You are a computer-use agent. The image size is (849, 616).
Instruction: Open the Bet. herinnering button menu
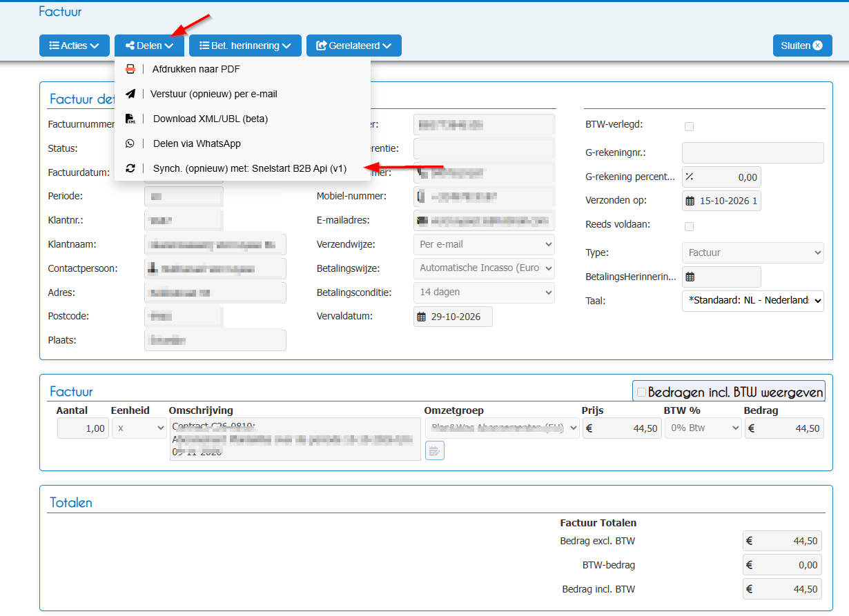245,46
